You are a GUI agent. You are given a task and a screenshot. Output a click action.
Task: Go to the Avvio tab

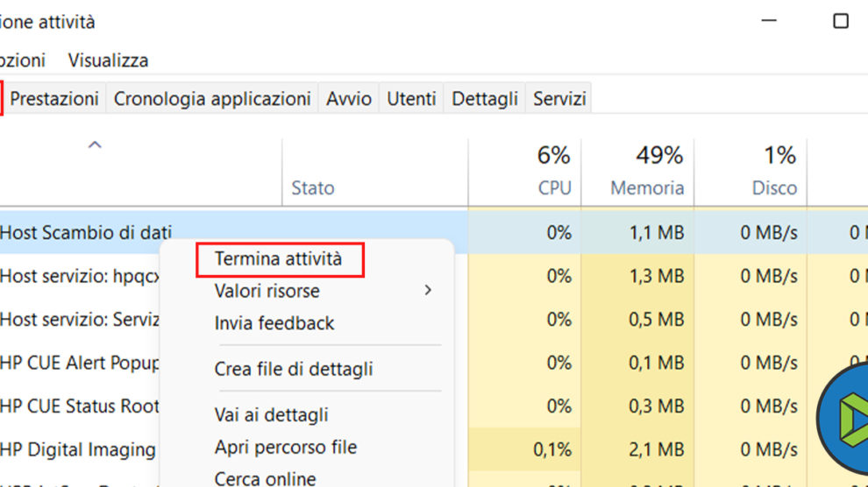pyautogui.click(x=349, y=99)
